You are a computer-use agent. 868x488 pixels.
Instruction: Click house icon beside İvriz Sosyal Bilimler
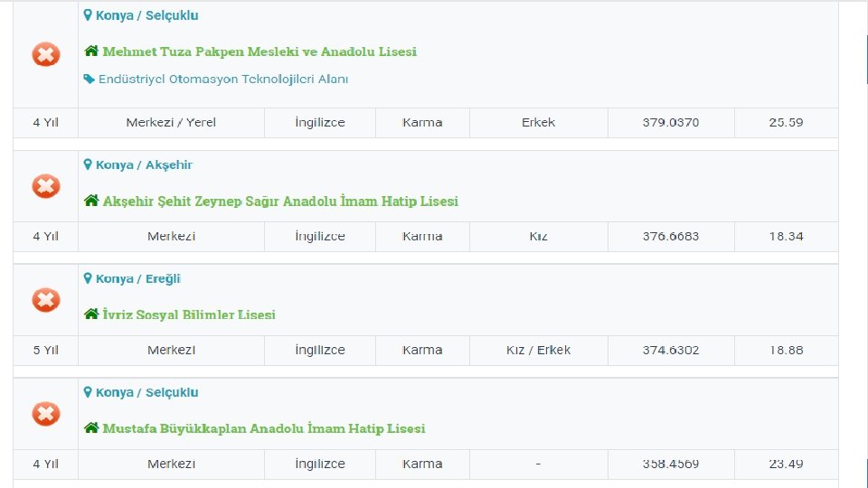coord(91,314)
